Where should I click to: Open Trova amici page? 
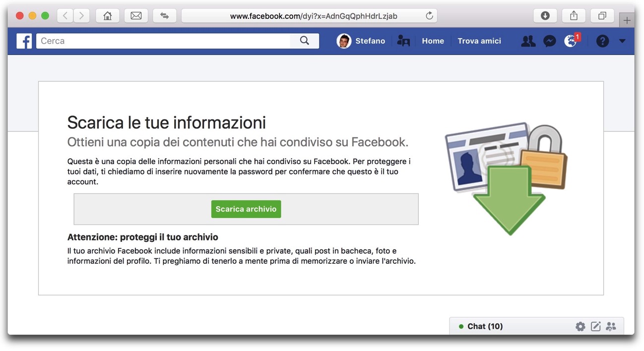tap(479, 41)
